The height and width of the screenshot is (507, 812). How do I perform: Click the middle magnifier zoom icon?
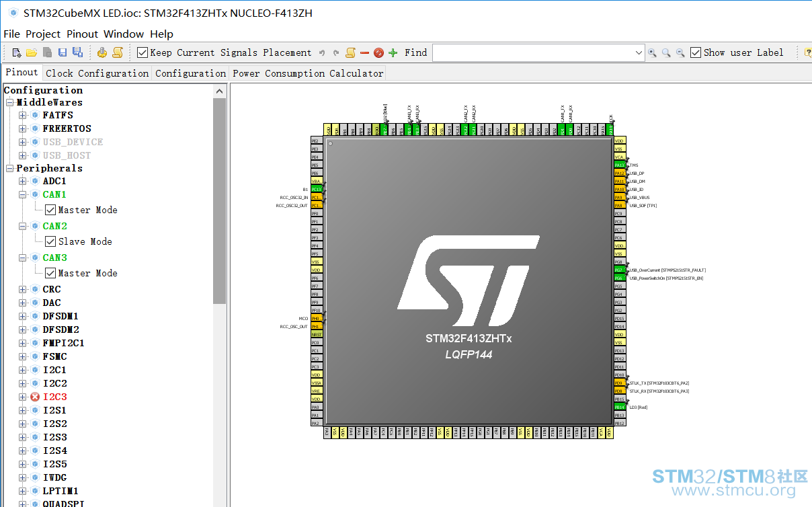pos(666,52)
